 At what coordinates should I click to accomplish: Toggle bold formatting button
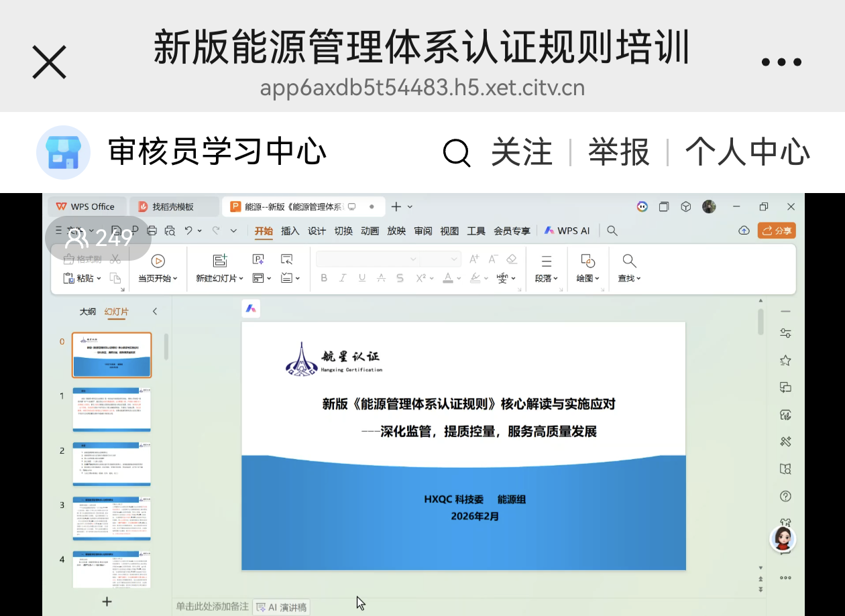(x=324, y=278)
